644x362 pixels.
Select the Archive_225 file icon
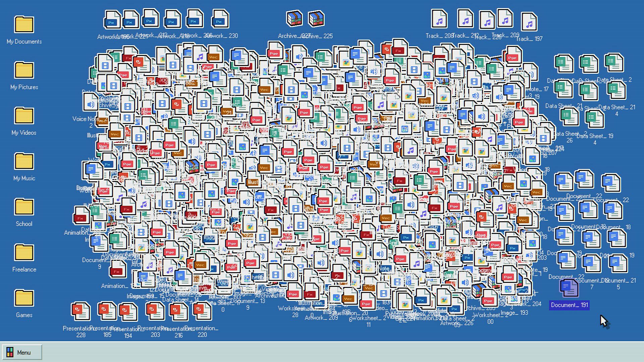[x=316, y=19]
